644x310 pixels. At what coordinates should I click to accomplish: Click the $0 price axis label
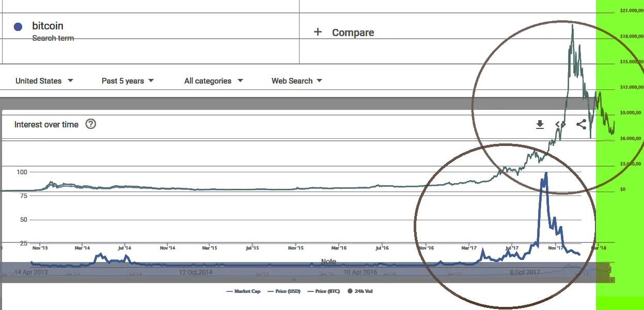623,189
